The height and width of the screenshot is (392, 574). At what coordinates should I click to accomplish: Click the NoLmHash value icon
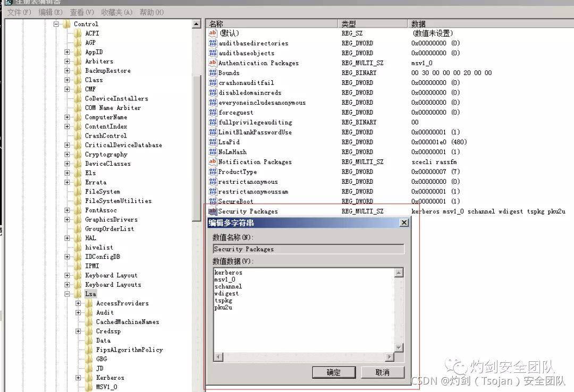point(213,151)
